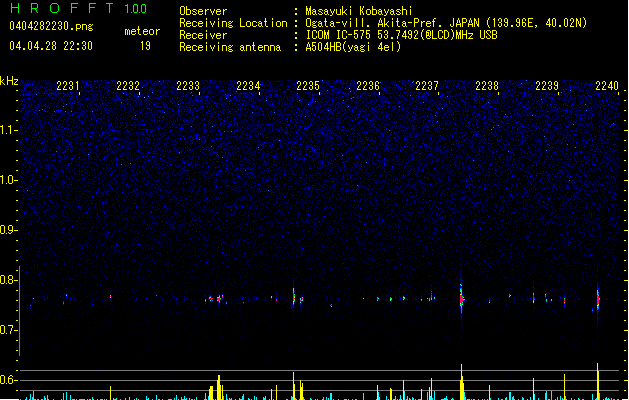629x400 pixels.
Task: Click the 2234 time marker
Action: pyautogui.click(x=248, y=86)
